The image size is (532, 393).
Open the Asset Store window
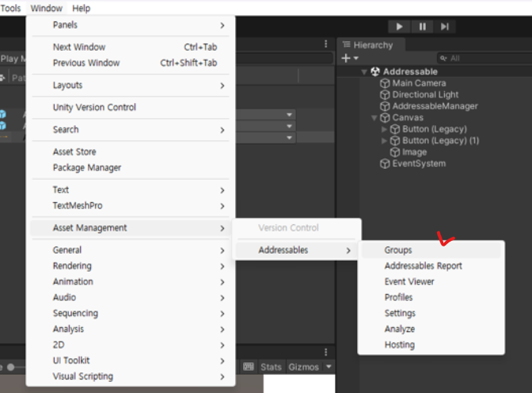(x=131, y=152)
